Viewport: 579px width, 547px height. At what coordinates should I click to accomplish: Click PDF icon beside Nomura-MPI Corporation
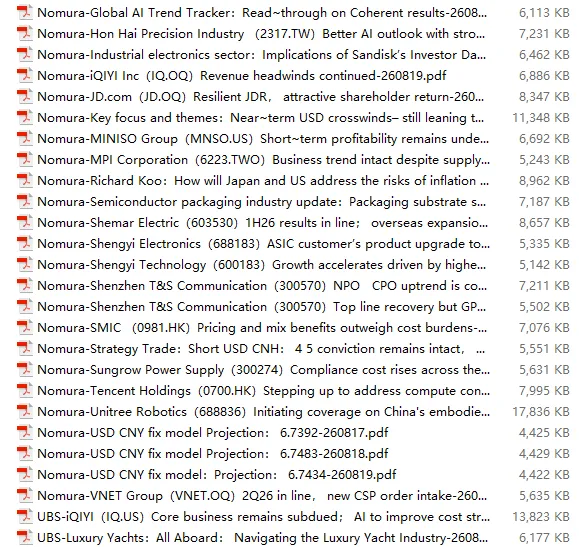[x=25, y=160]
